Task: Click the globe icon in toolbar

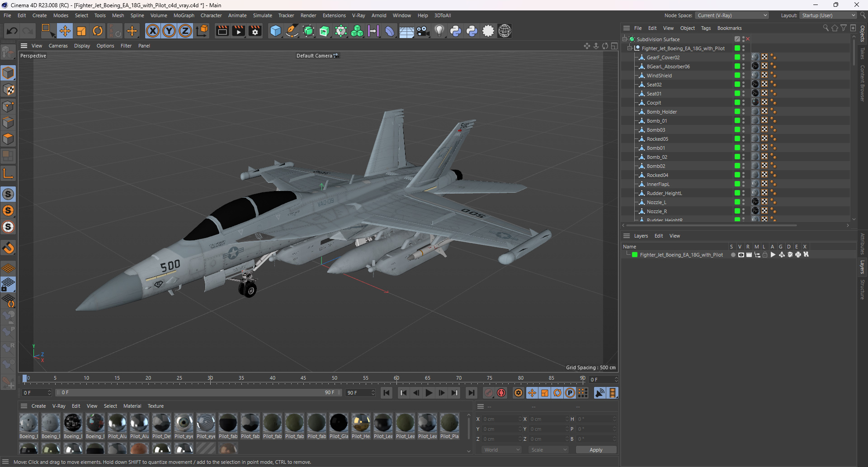Action: (505, 31)
